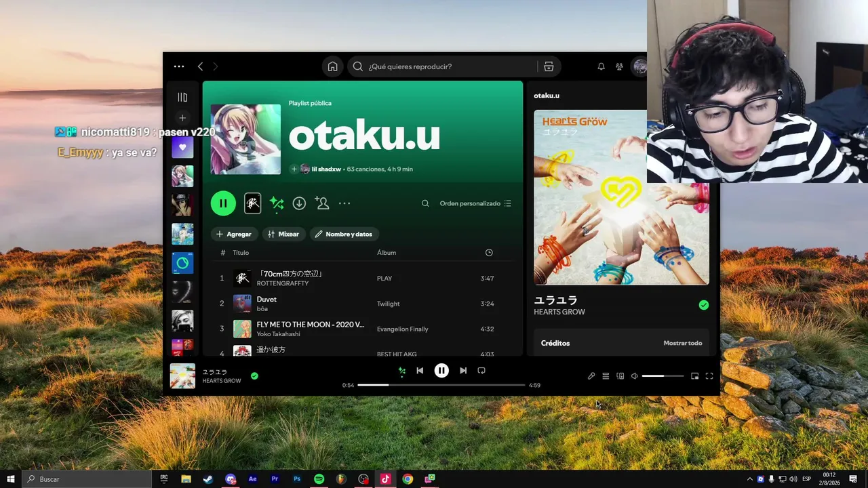This screenshot has width=868, height=488.
Task: Skip to the next track
Action: point(463,371)
